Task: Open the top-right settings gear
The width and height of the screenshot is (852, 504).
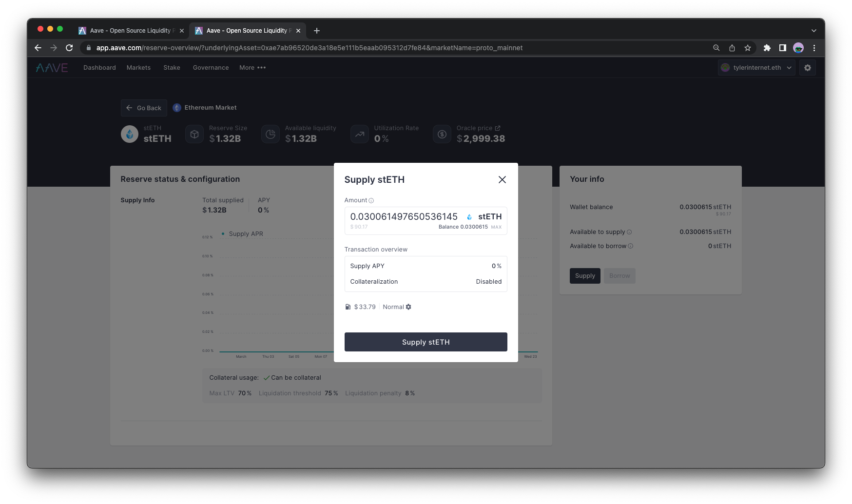Action: tap(807, 67)
